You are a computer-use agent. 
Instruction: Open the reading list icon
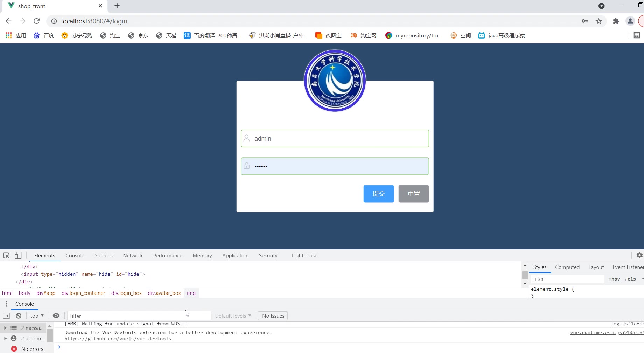tap(637, 35)
